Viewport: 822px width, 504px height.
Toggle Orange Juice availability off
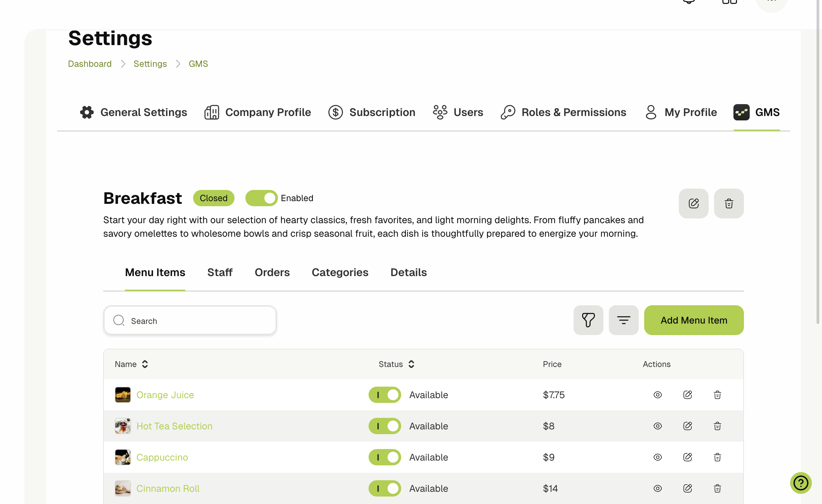(x=385, y=395)
